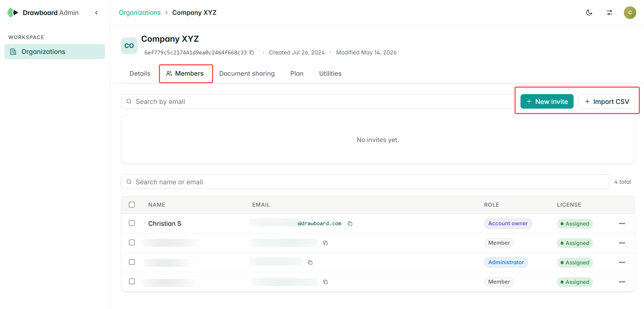The height and width of the screenshot is (309, 644).
Task: Select the Members tab
Action: pyautogui.click(x=185, y=74)
